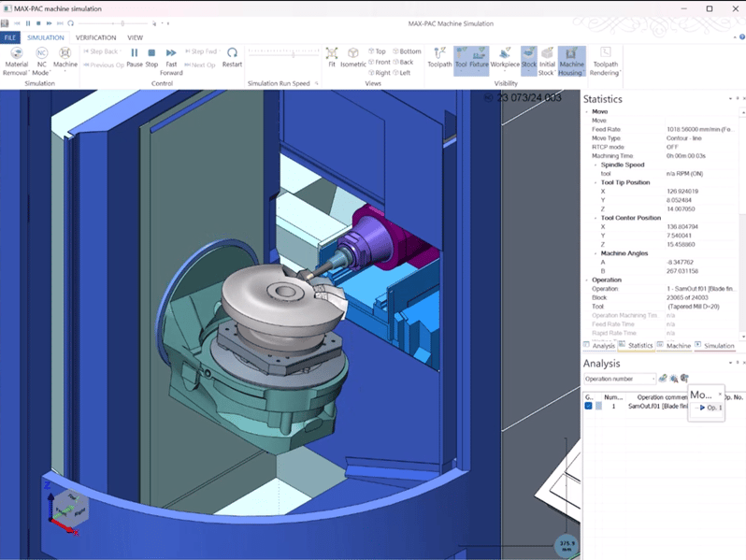Stop the simulation from the ribbon

tap(151, 58)
